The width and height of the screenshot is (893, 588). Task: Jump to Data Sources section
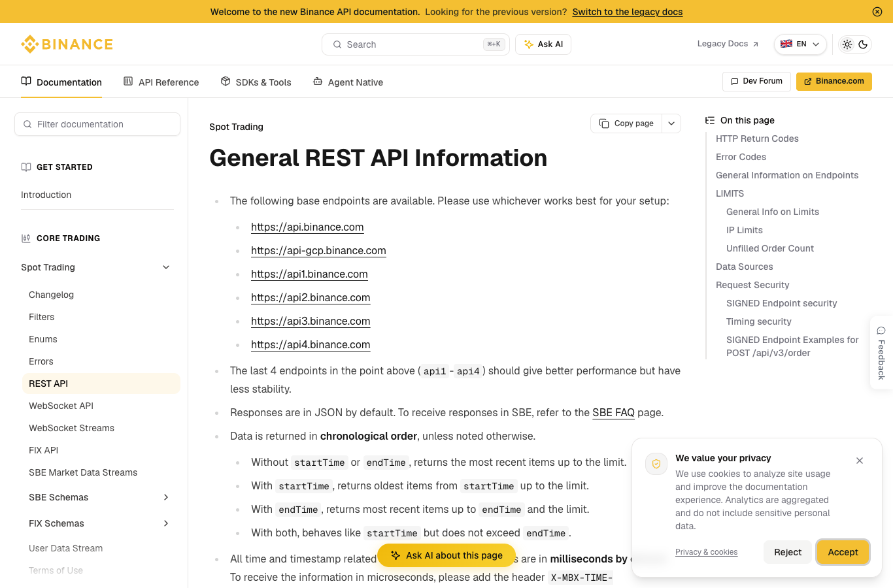(744, 267)
